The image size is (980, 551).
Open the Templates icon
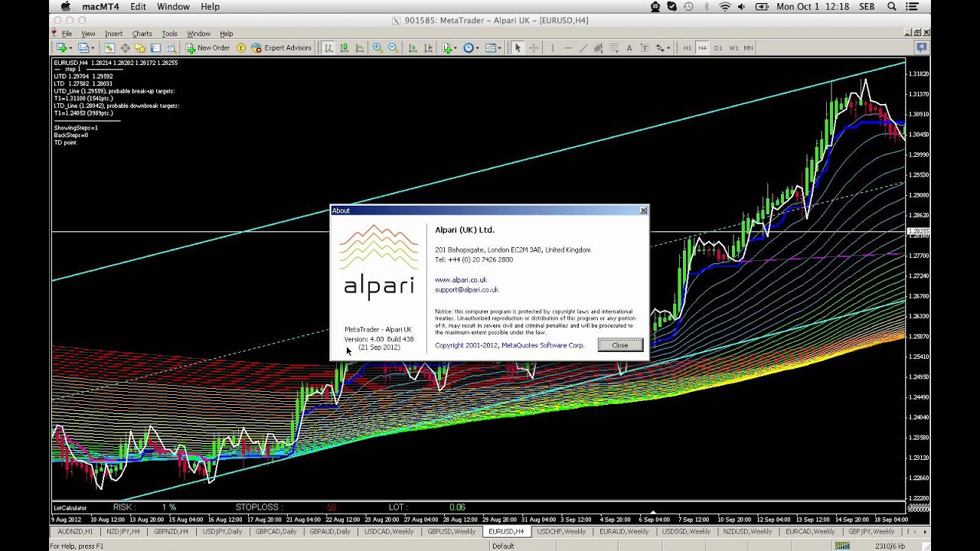(x=490, y=47)
